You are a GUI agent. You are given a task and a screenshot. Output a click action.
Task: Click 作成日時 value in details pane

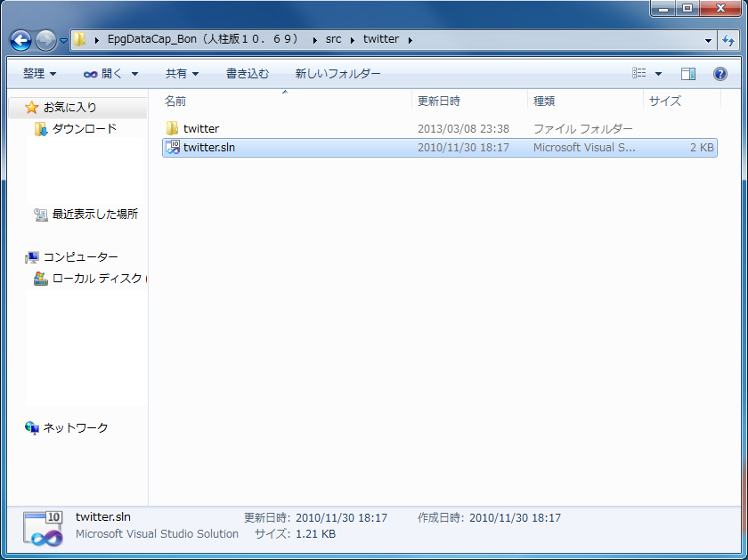pos(516,518)
